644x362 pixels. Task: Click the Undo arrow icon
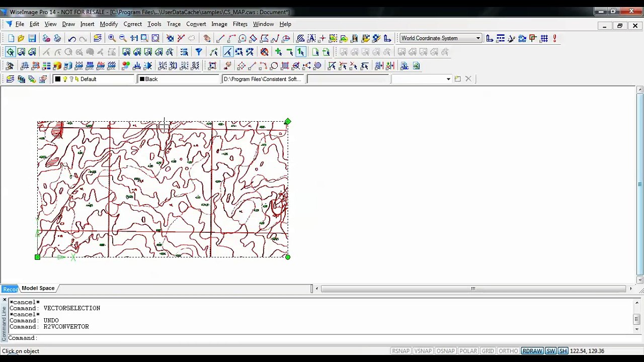pos(72,38)
